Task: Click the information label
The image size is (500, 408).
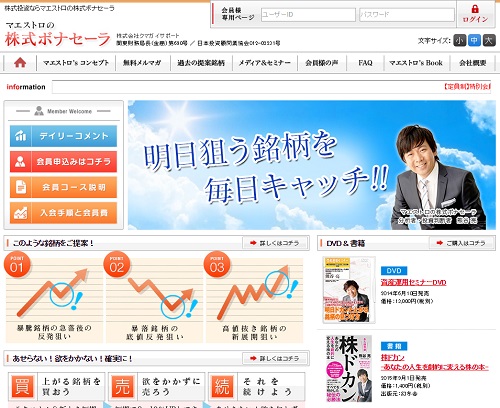Action: pyautogui.click(x=26, y=87)
